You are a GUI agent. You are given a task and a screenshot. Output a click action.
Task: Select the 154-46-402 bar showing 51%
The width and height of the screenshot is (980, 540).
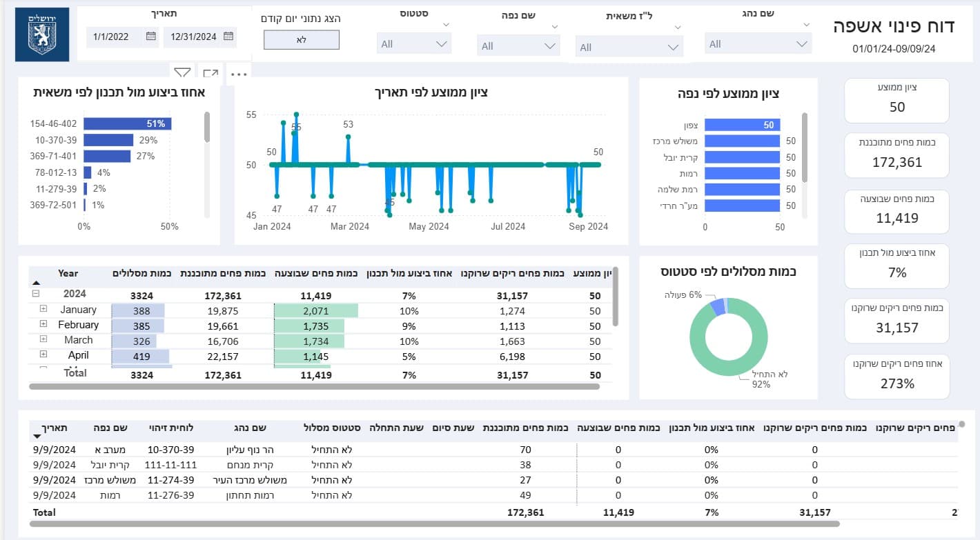127,124
